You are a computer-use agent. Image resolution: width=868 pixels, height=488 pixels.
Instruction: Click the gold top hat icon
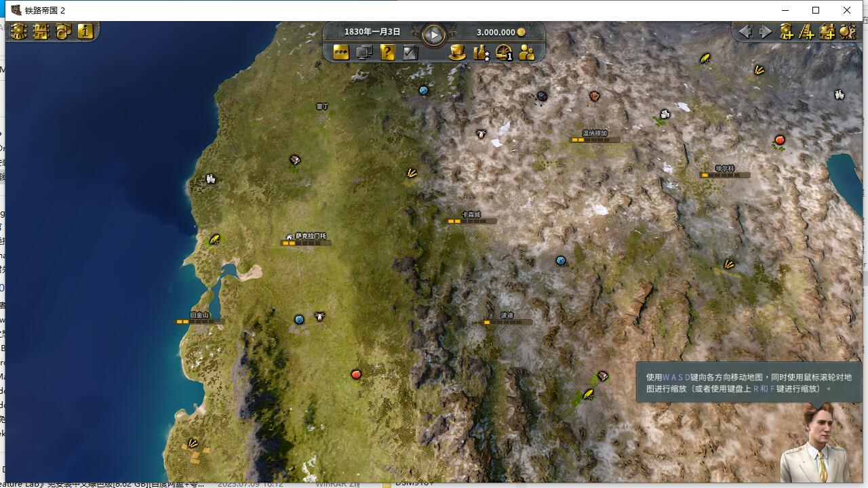(458, 52)
